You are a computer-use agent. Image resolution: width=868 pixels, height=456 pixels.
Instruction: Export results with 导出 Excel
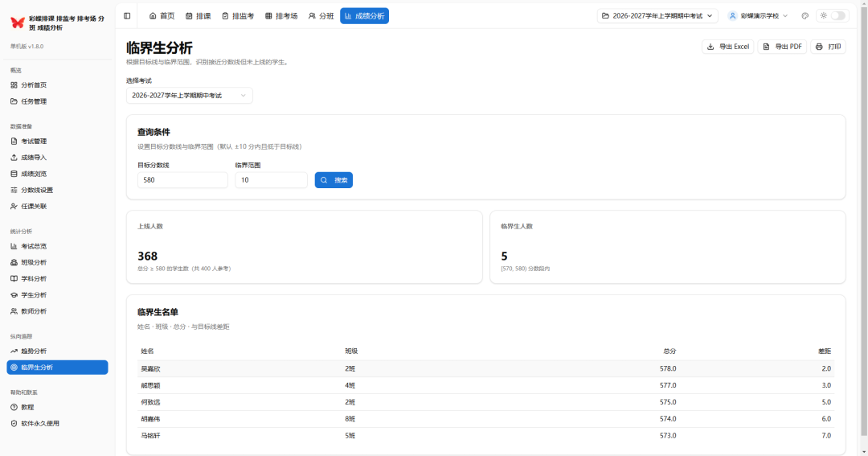coord(728,47)
